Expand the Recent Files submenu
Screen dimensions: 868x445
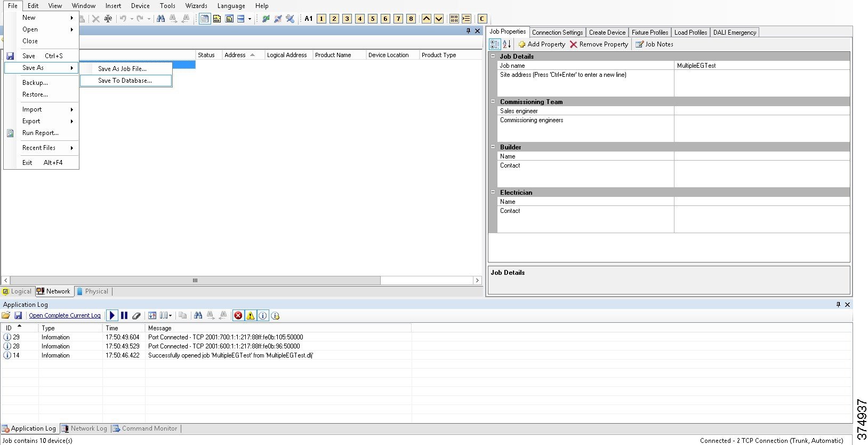42,148
